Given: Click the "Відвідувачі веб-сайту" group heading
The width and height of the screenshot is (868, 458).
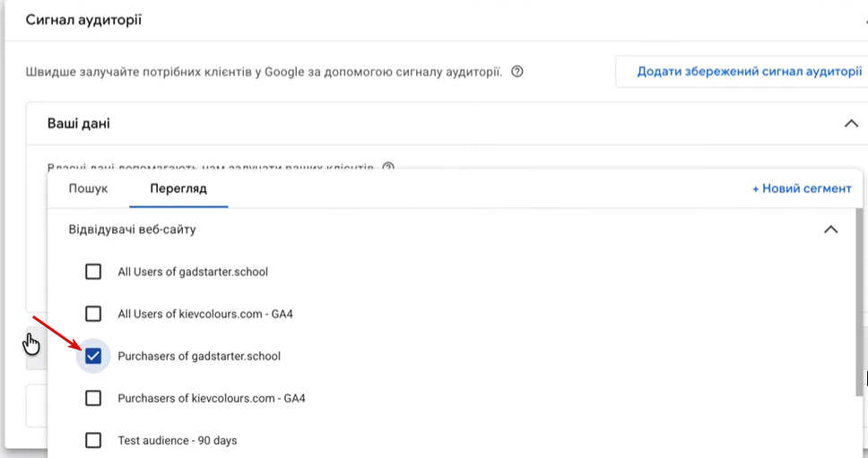Looking at the screenshot, I should [x=133, y=229].
